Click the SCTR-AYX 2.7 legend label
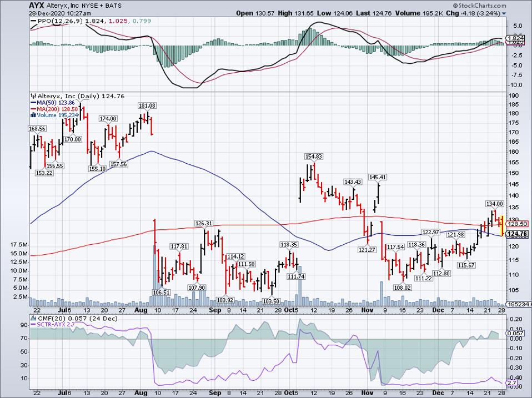532x398 pixels. click(x=56, y=325)
